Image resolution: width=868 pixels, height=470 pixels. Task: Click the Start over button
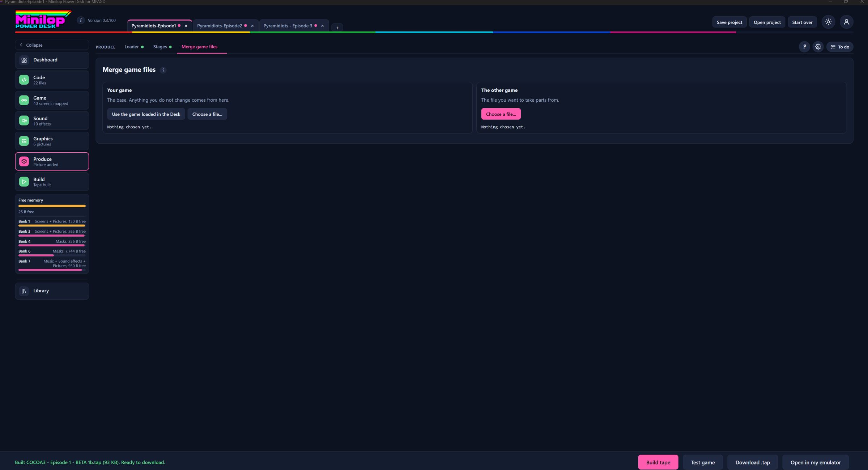tap(802, 22)
